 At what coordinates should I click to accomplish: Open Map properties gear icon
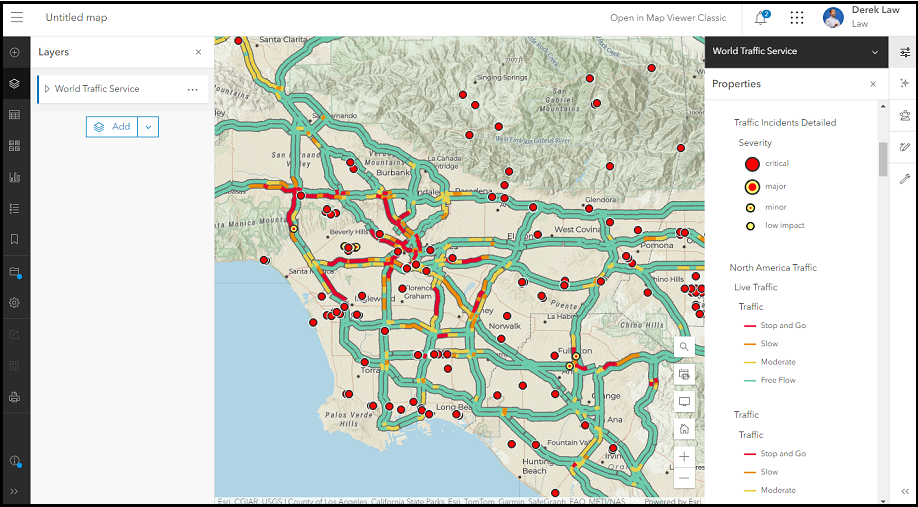[x=15, y=303]
